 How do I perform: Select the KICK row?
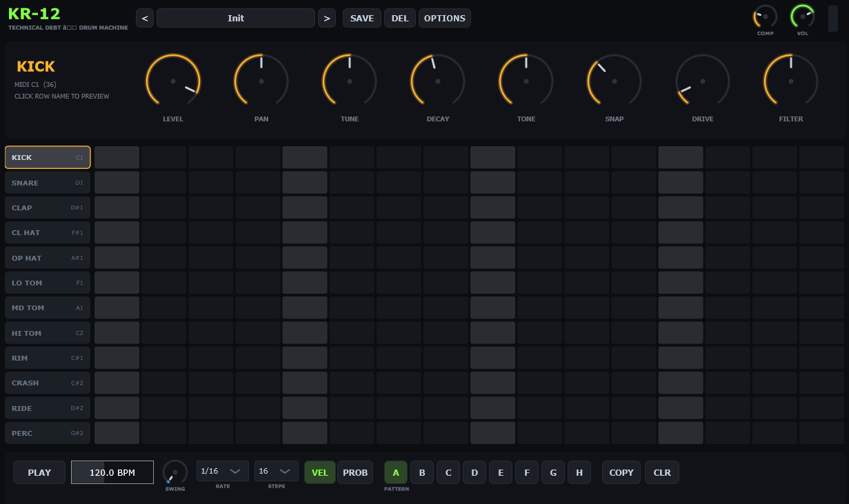point(48,157)
